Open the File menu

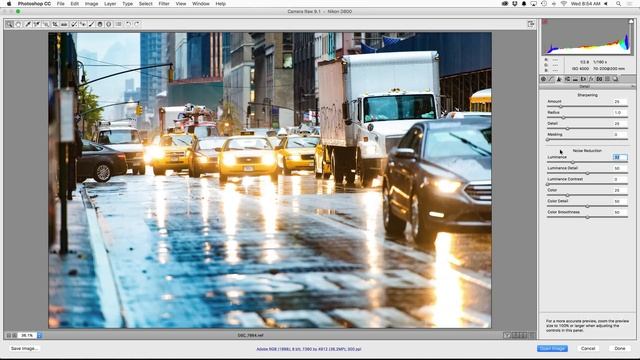click(60, 4)
